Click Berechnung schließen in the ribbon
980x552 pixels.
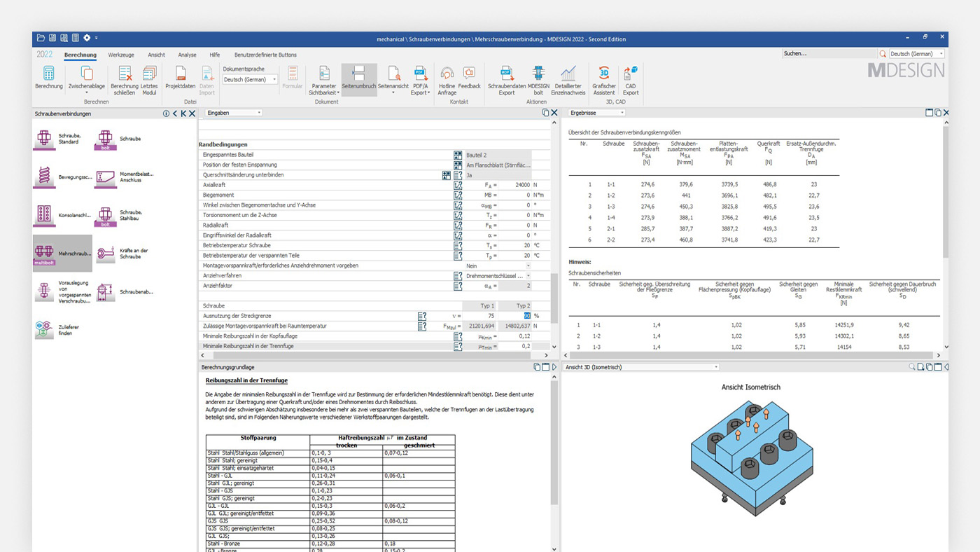(125, 81)
